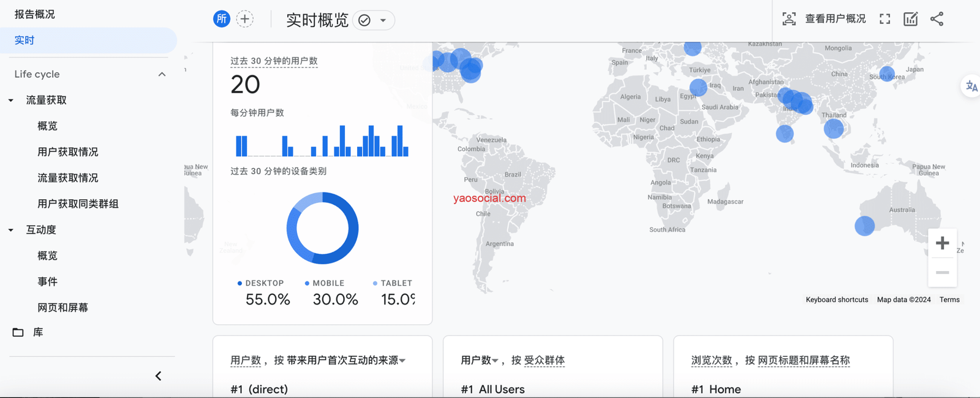Zoom out on the map
The image size is (980, 398).
[942, 272]
